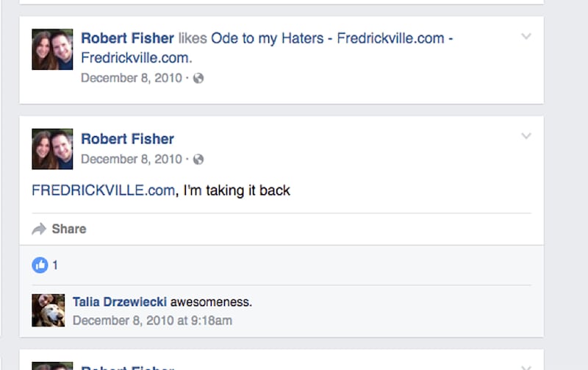Expand the chevron menu on the FREDRICKVILLE.com post

(526, 136)
